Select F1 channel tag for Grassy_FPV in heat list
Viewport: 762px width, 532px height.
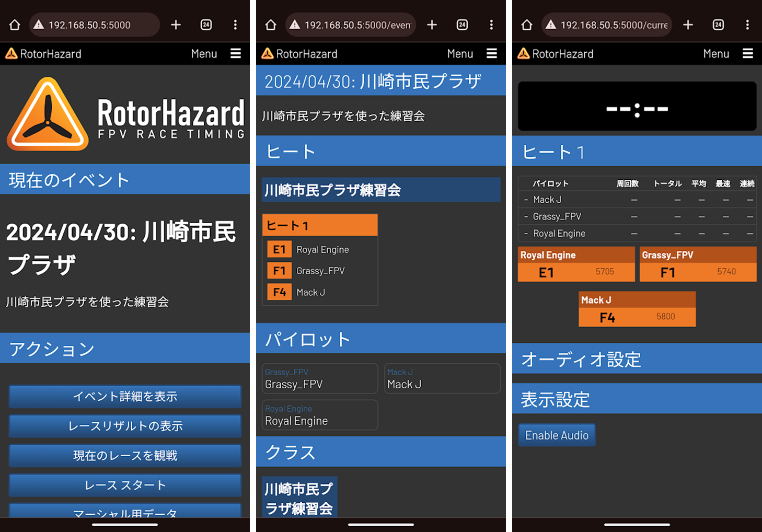click(x=279, y=271)
